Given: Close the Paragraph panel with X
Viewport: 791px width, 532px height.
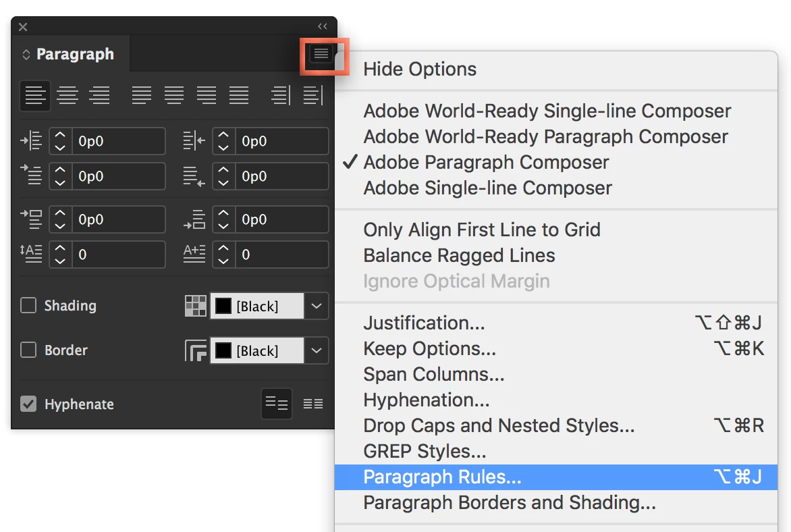Looking at the screenshot, I should (23, 27).
